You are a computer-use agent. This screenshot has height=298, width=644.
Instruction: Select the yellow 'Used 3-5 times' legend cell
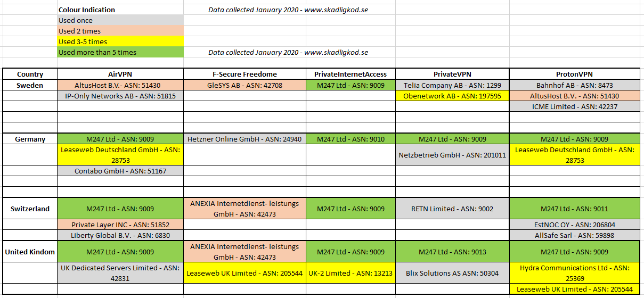point(120,42)
